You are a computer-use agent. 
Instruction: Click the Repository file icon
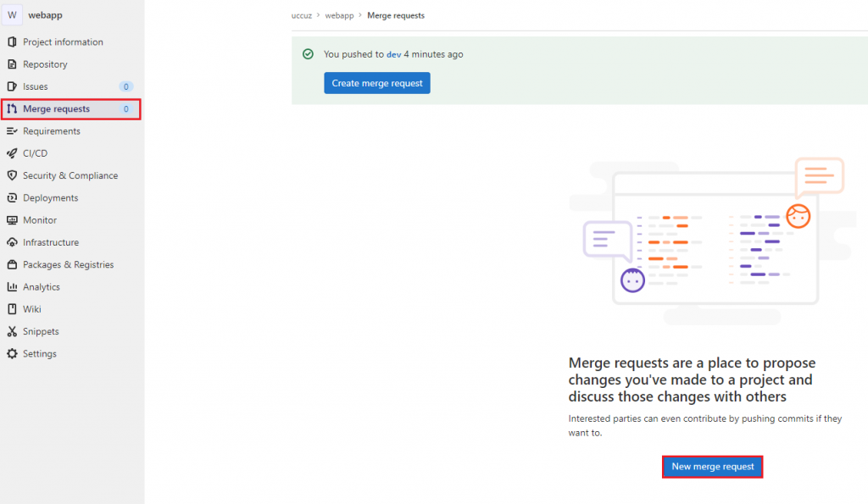(x=12, y=64)
